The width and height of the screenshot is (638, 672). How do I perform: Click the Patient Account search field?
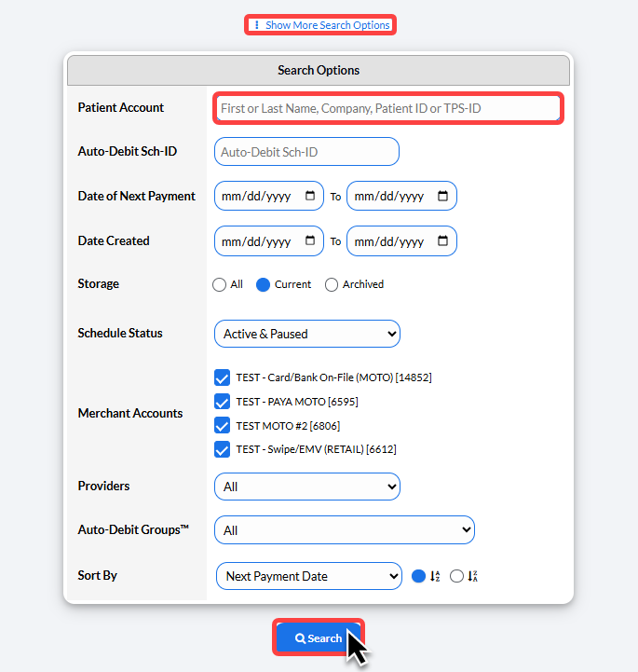pos(388,108)
